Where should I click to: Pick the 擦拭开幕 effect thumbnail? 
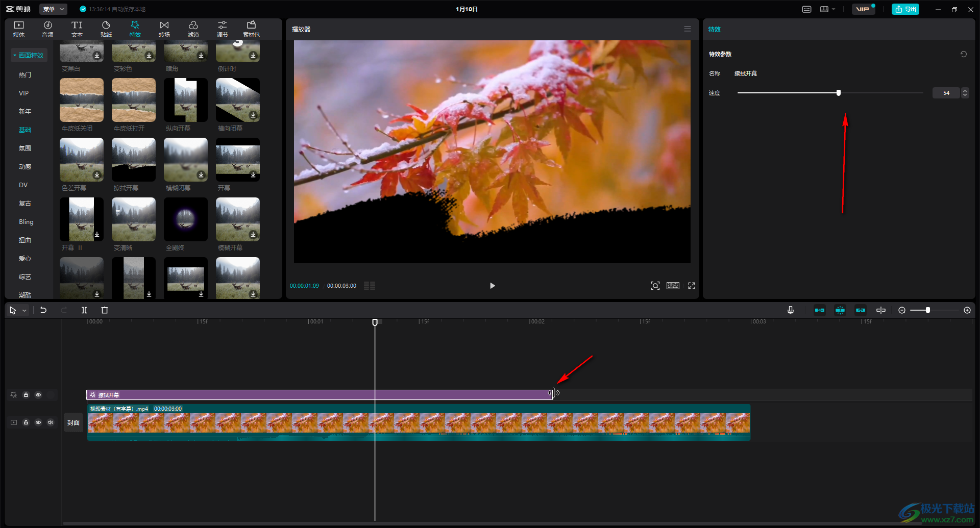(134, 160)
